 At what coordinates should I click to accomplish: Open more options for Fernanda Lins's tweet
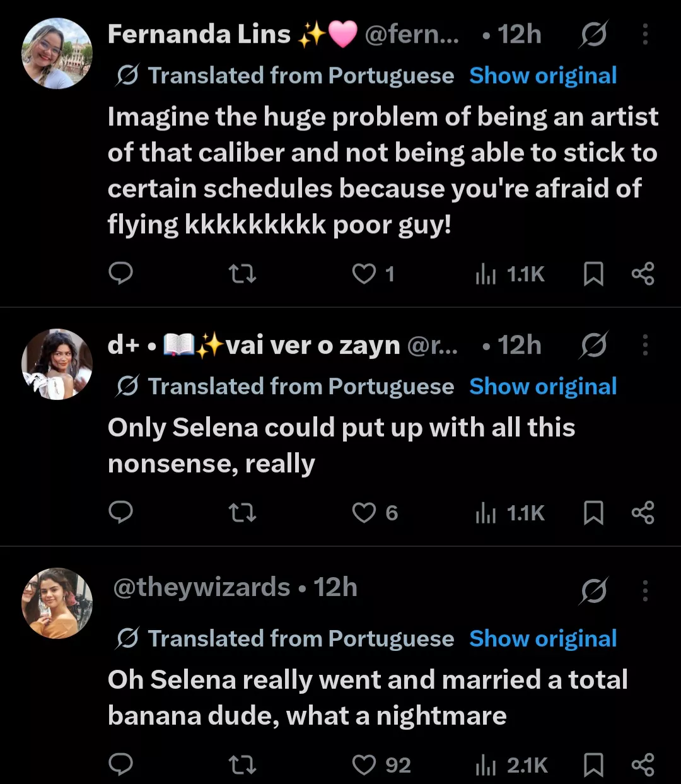click(x=645, y=34)
